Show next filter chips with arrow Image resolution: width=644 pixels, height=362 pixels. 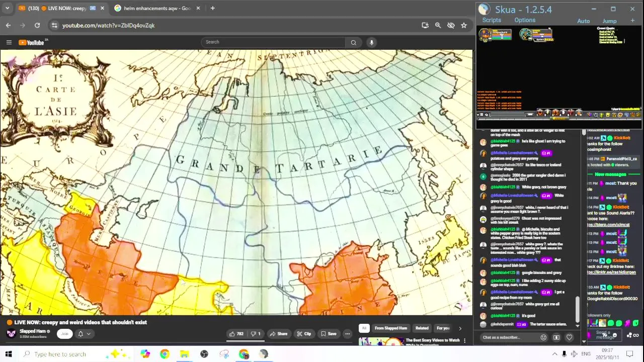point(460,328)
